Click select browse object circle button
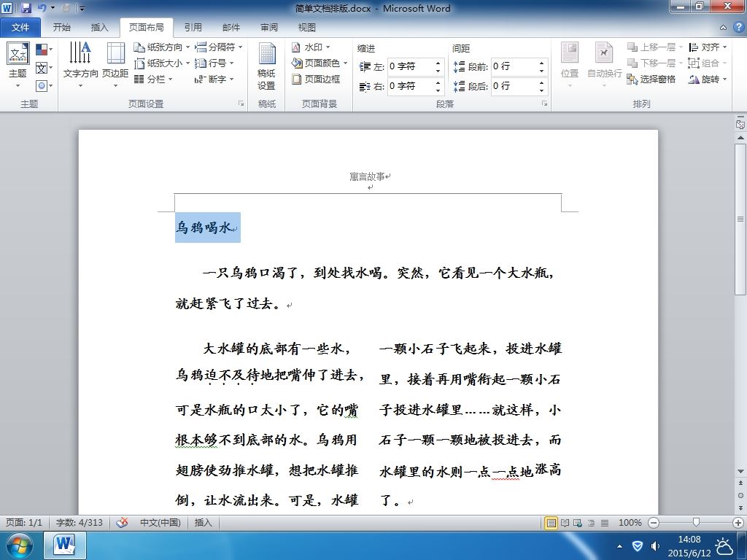Screen dimensions: 747x560 pos(740,496)
